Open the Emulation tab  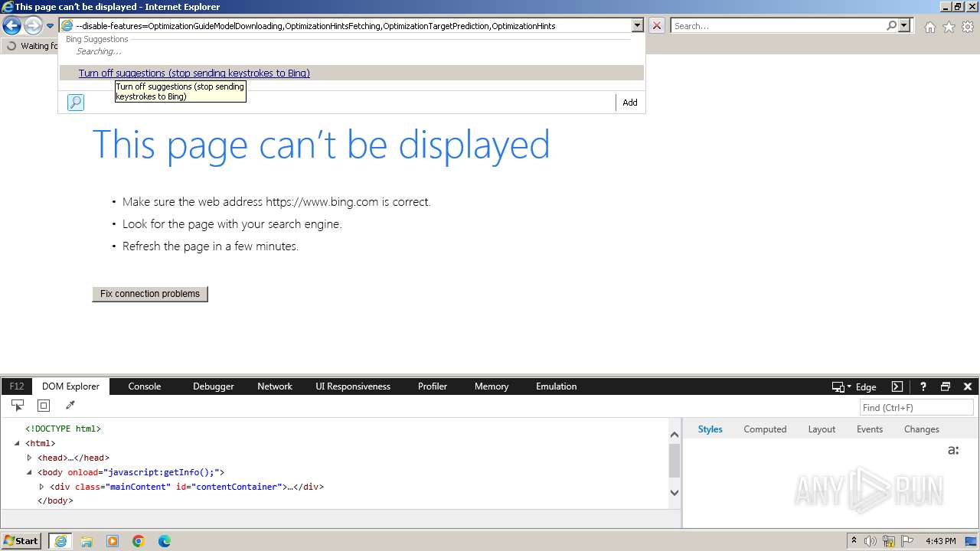click(557, 386)
